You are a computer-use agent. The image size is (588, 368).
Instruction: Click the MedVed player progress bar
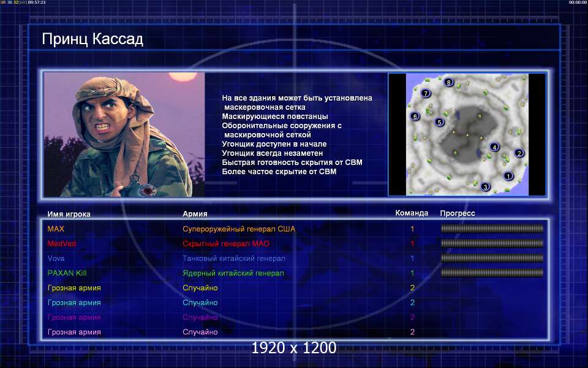pos(492,243)
